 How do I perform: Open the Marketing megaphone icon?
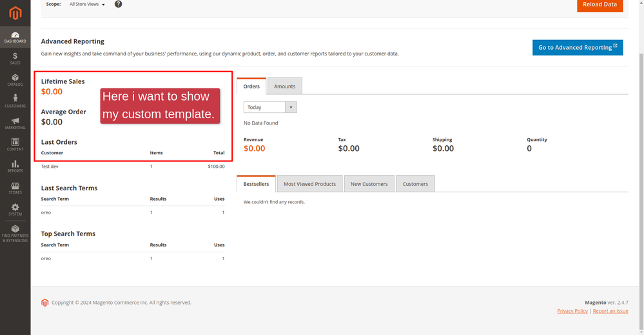point(15,123)
